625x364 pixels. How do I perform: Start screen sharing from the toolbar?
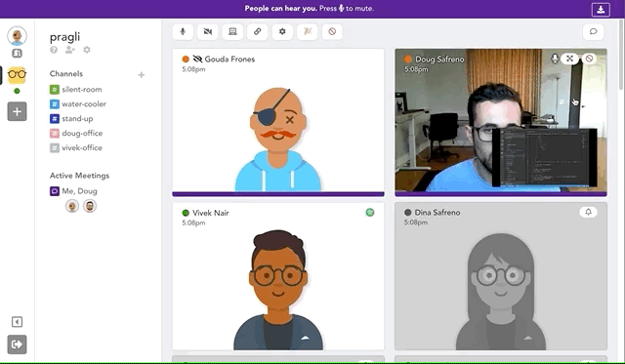pos(232,31)
